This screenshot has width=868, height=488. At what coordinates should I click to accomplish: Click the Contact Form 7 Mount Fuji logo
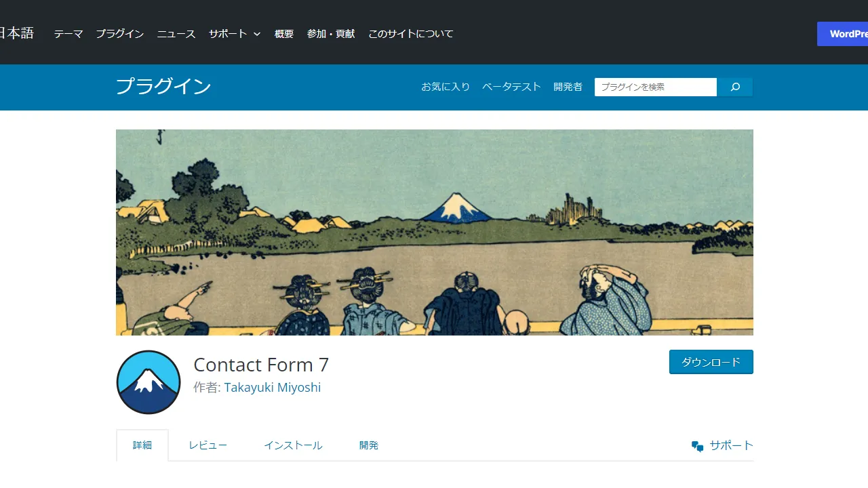[149, 382]
